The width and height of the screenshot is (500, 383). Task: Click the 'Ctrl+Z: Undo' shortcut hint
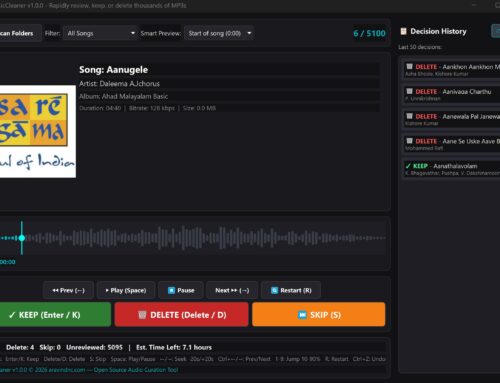pos(369,359)
